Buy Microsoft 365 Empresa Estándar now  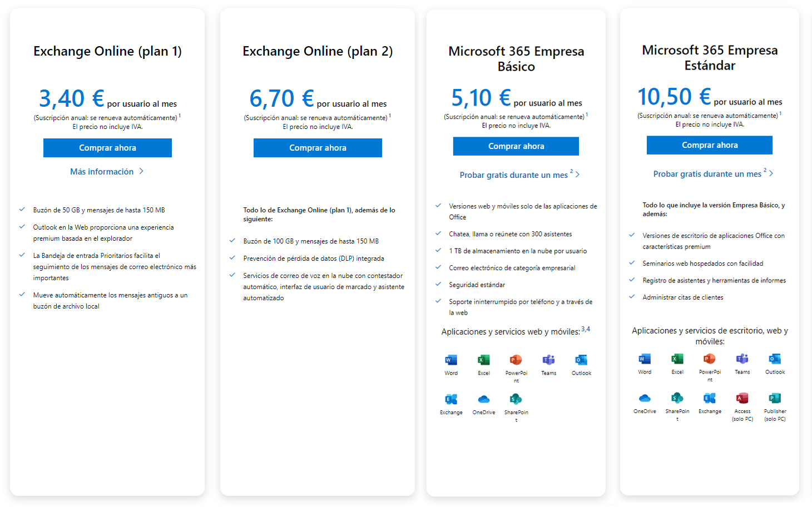(710, 145)
